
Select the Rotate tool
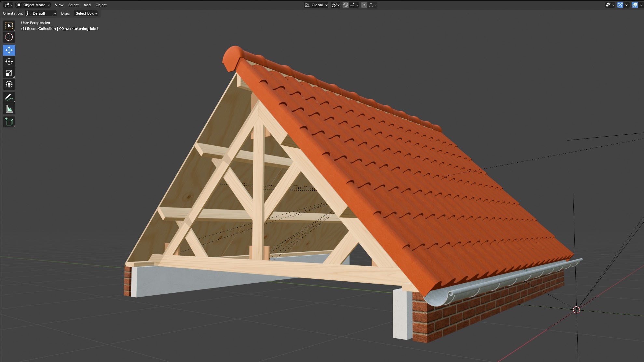click(9, 61)
